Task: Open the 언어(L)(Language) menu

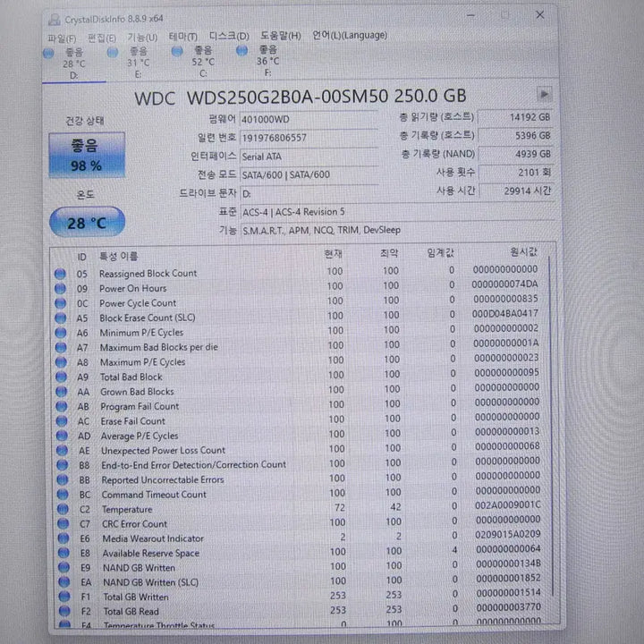Action: (350, 35)
